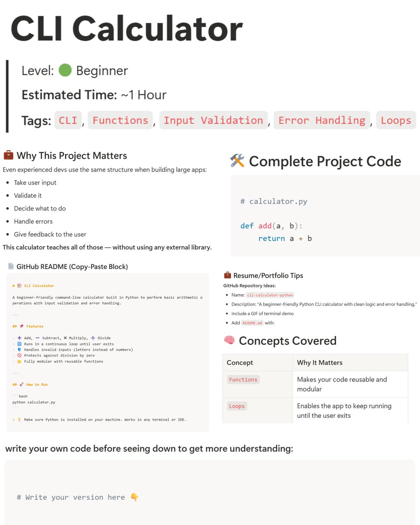Click the notebook emoji in README's CLI Calculator title

(19, 286)
